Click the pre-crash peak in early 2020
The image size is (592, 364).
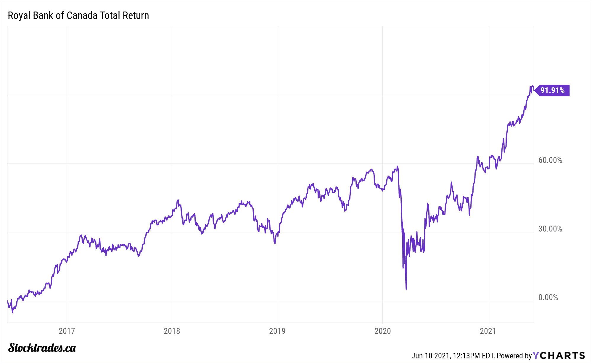click(x=397, y=166)
